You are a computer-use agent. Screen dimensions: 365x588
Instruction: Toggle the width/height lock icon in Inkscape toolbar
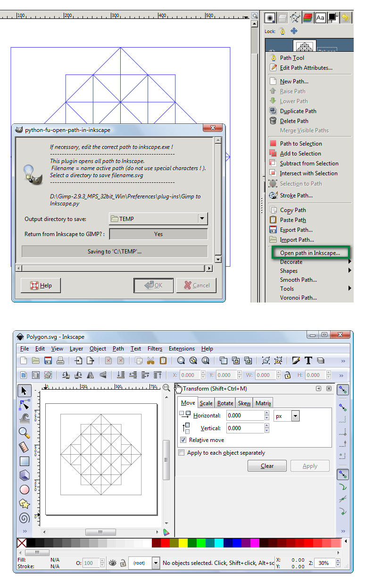coord(287,375)
